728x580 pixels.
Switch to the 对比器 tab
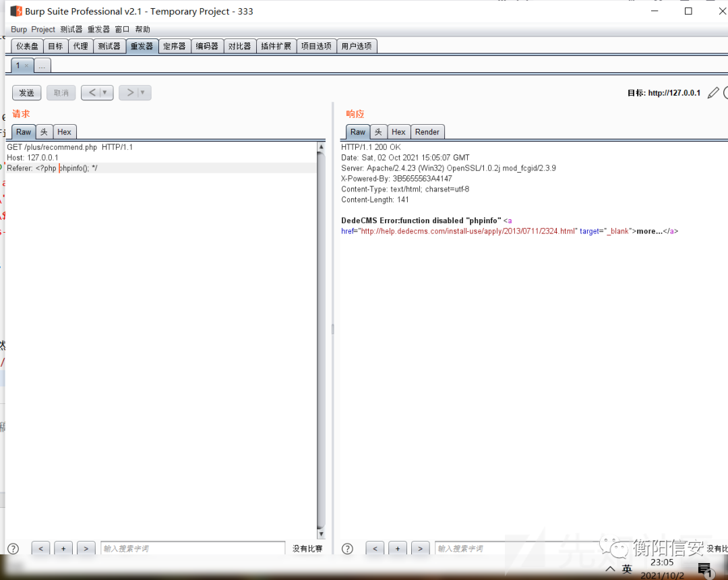pos(239,46)
